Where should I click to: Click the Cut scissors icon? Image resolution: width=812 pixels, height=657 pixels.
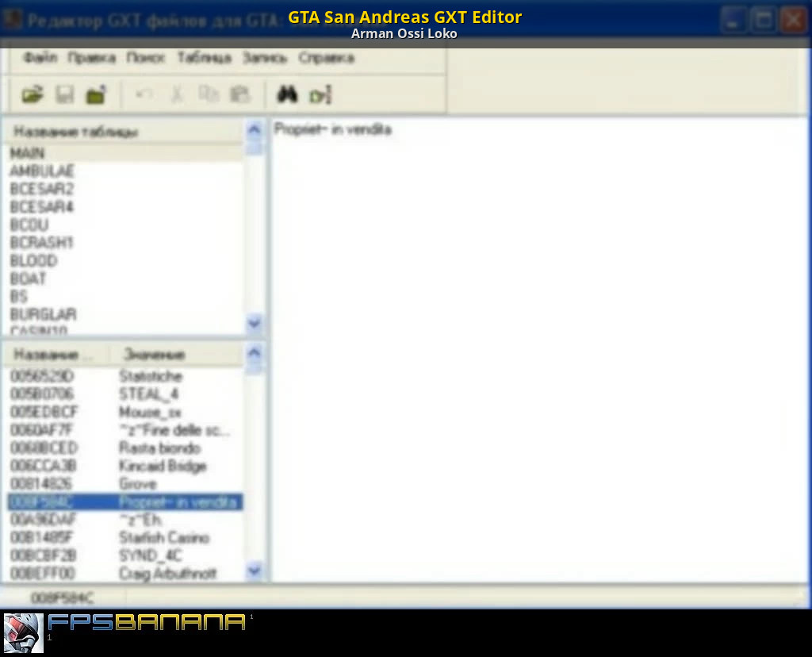coord(176,95)
